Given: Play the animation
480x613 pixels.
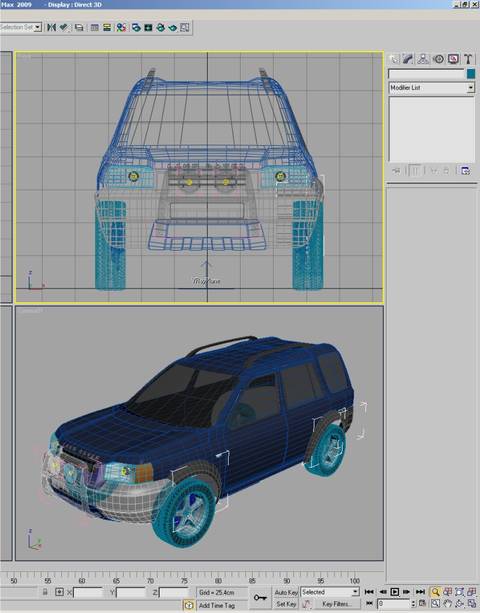Looking at the screenshot, I should (395, 592).
